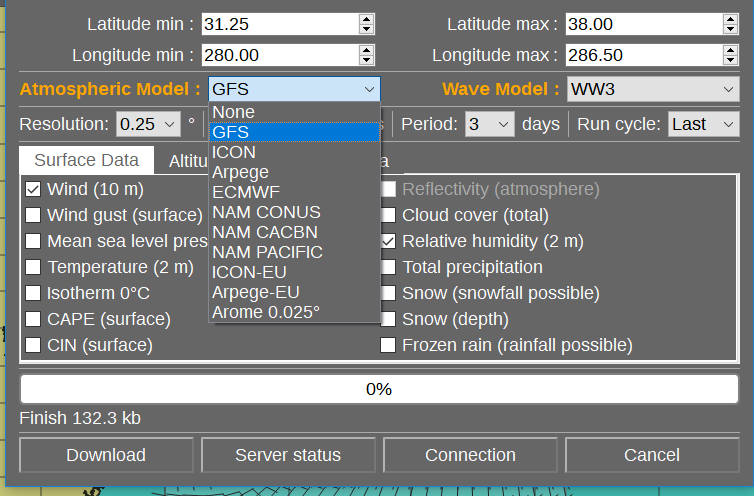Image resolution: width=754 pixels, height=496 pixels.
Task: Enable Snow (depth) checkbox
Action: pyautogui.click(x=389, y=319)
